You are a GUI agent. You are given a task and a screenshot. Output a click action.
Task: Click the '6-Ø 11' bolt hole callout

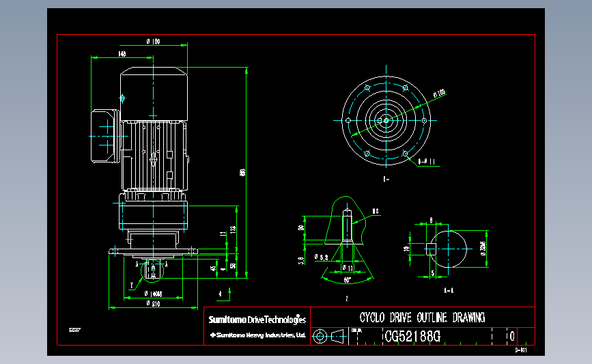[x=427, y=162]
